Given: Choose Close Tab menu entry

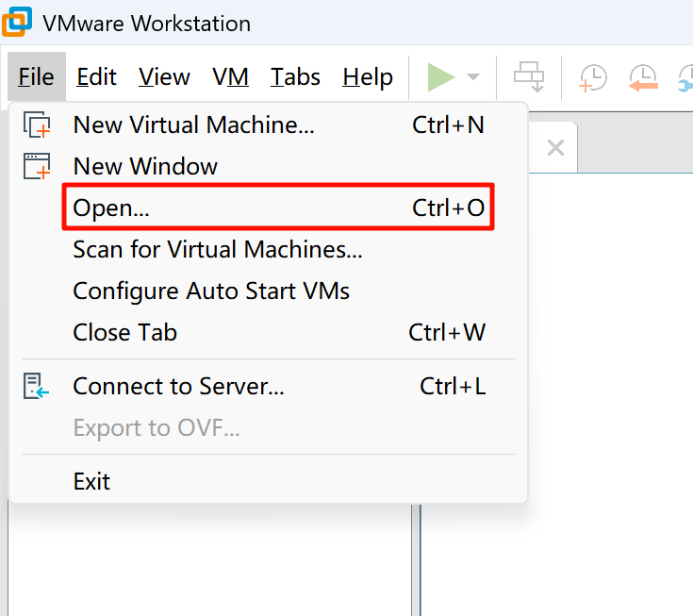Looking at the screenshot, I should click(x=269, y=333).
